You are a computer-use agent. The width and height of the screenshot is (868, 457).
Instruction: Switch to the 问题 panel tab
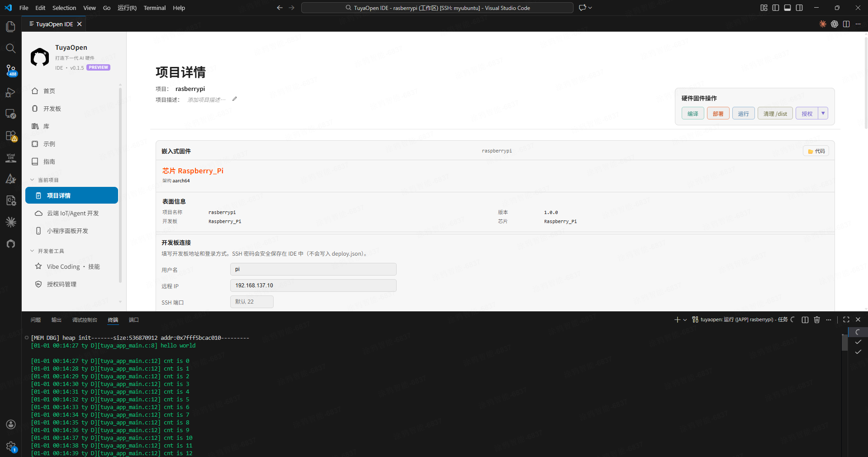pos(36,320)
